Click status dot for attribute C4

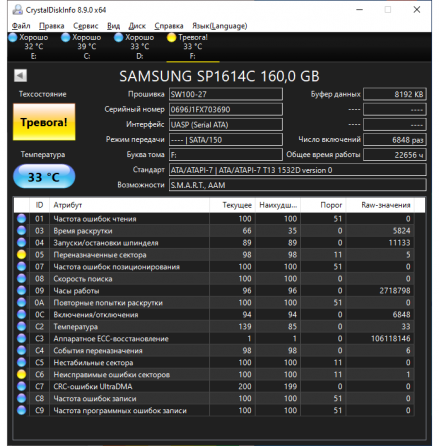(21, 351)
